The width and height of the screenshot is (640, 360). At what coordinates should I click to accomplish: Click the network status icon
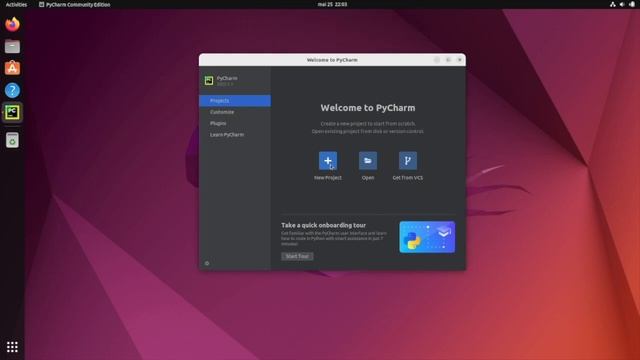pyautogui.click(x=613, y=4)
